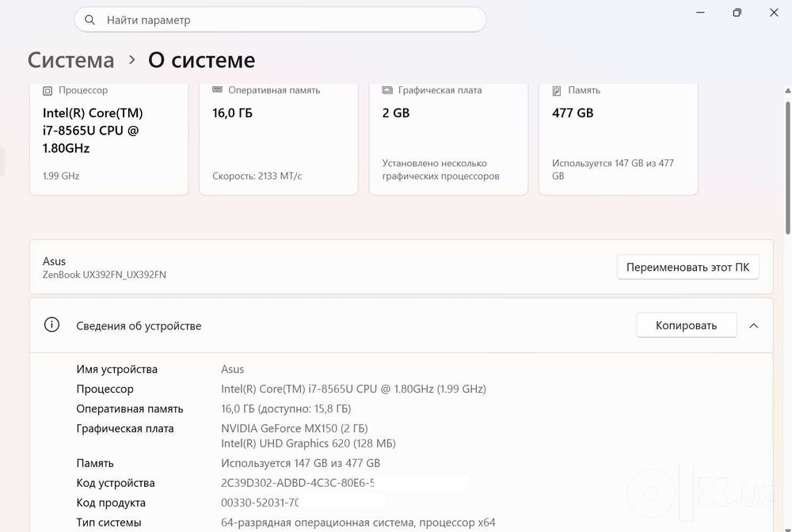Close the Settings window
This screenshot has height=532, width=792.
coord(774,13)
